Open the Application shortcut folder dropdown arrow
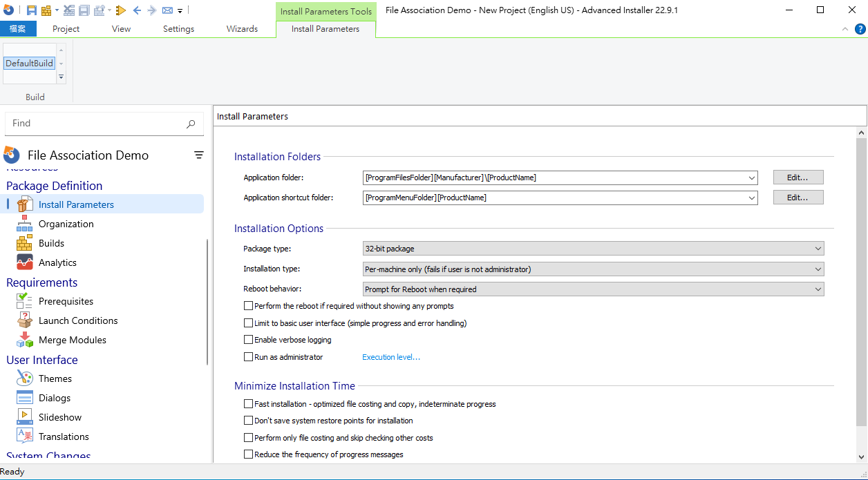The image size is (868, 480). (x=752, y=198)
